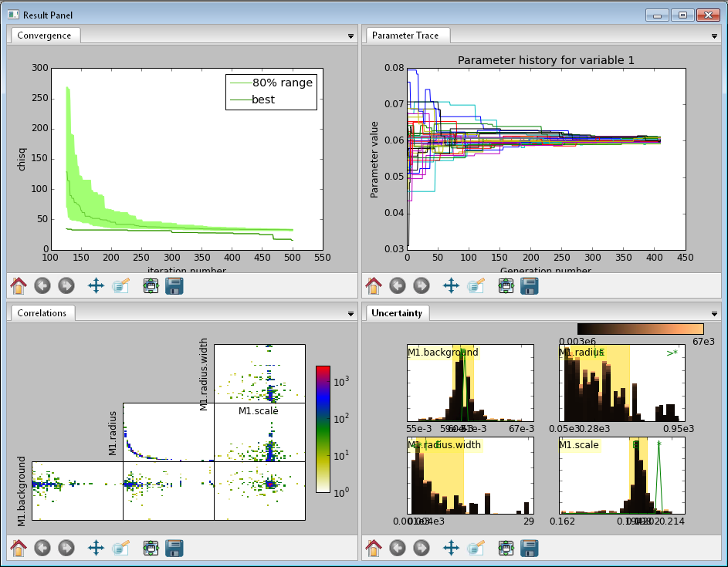The height and width of the screenshot is (567, 728).
Task: Click Back arrow in the Parameter Trace toolbar
Action: coord(398,285)
